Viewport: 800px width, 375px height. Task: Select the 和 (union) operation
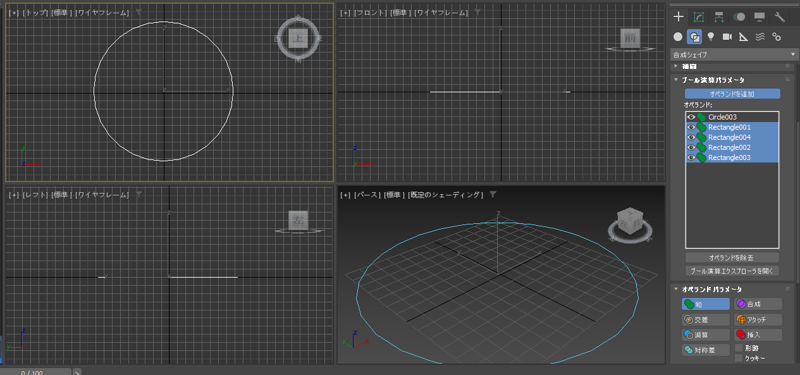[706, 304]
